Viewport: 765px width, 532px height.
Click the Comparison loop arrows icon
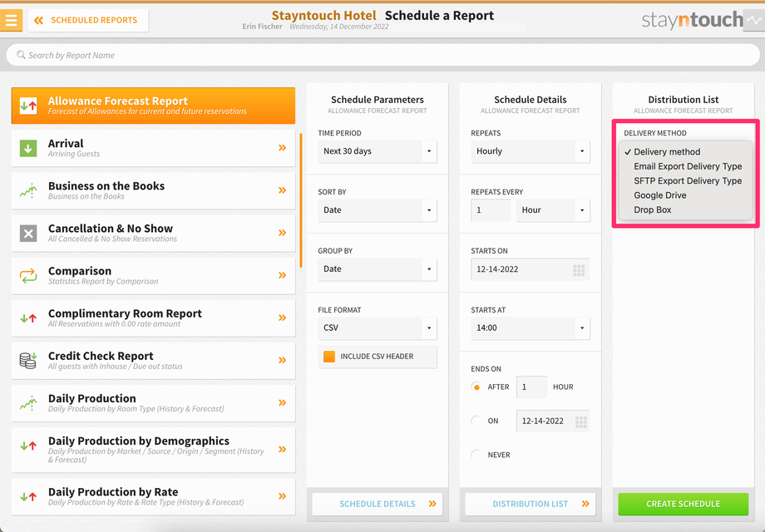[x=28, y=275]
